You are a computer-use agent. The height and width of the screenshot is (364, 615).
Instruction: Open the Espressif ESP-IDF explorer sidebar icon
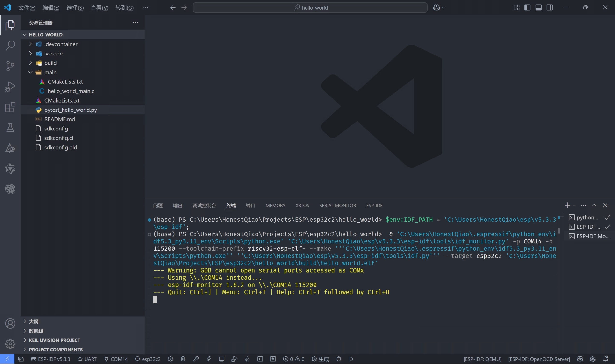point(10,189)
